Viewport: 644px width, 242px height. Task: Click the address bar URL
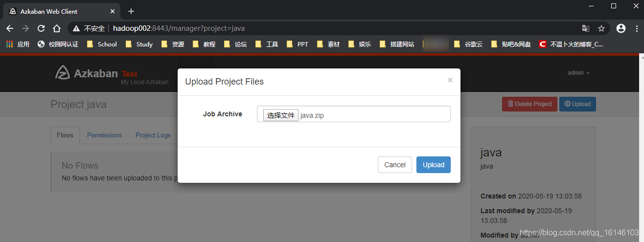[179, 28]
